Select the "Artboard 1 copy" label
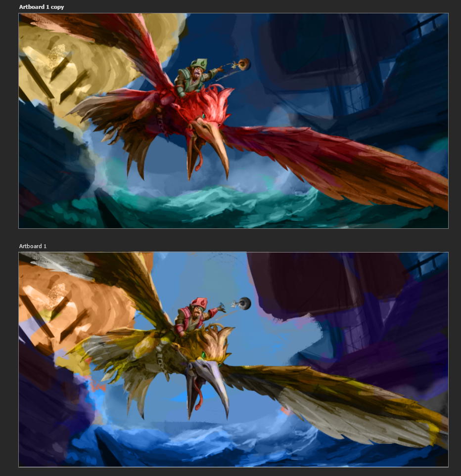Image resolution: width=461 pixels, height=476 pixels. [42, 7]
